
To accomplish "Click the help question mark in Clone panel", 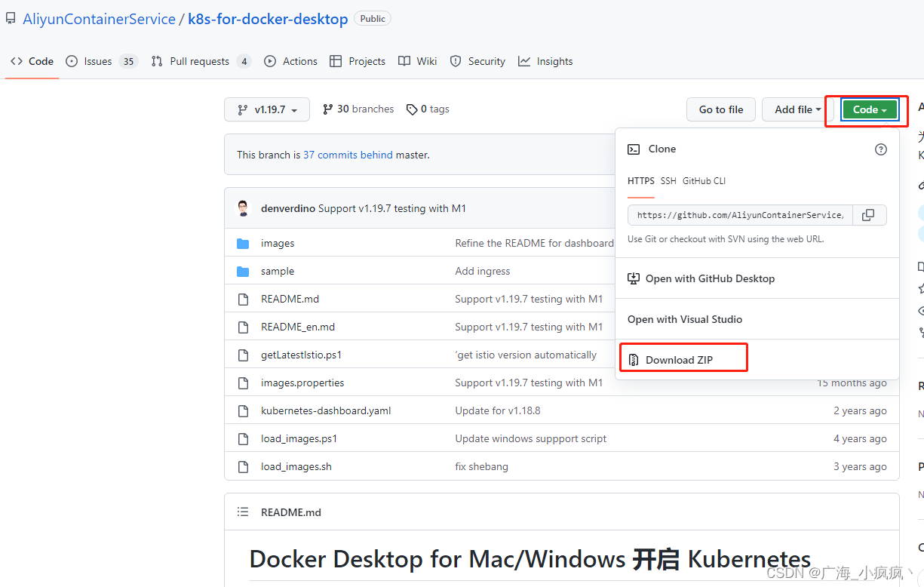I will click(880, 149).
